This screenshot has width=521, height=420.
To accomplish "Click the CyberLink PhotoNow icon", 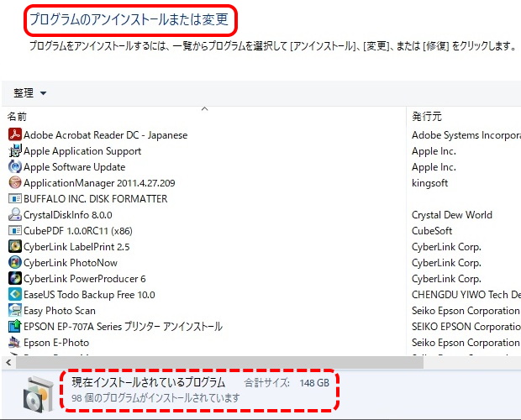I will [14, 262].
